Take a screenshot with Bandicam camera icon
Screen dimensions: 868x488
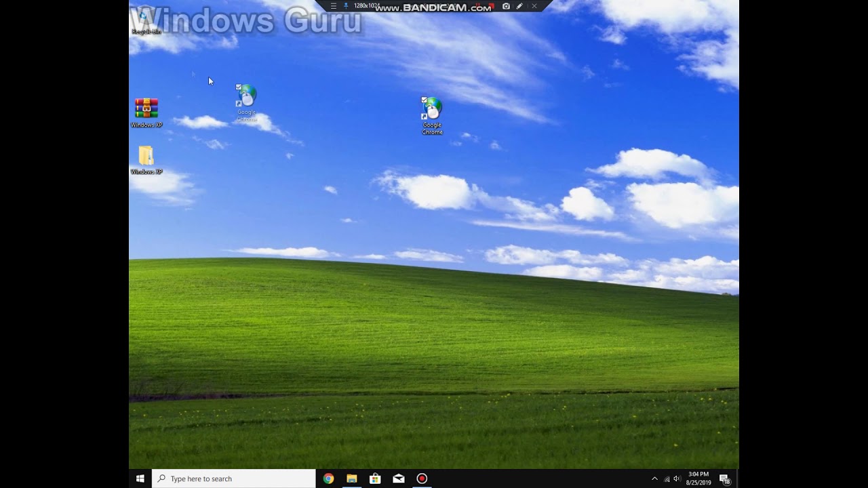click(x=506, y=6)
